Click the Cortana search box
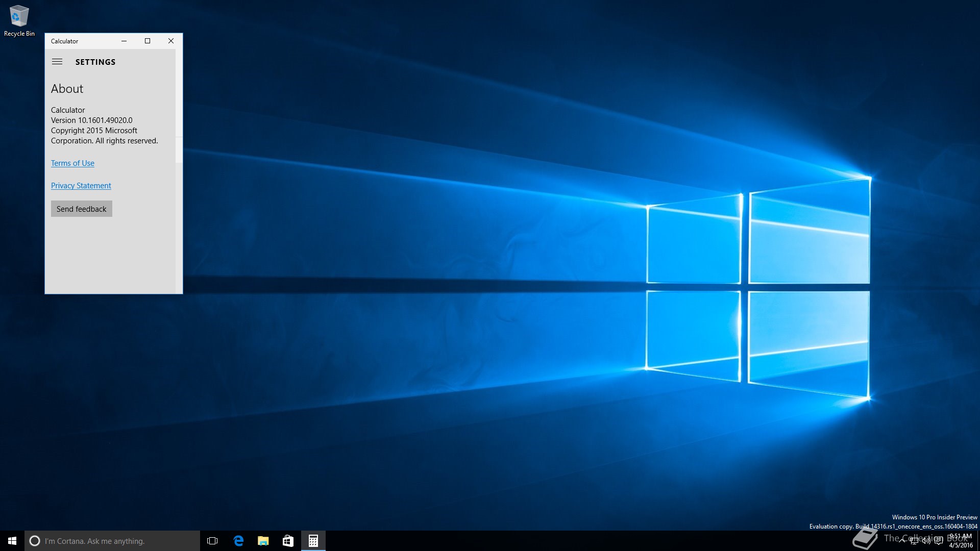Image resolution: width=980 pixels, height=551 pixels. click(x=112, y=541)
